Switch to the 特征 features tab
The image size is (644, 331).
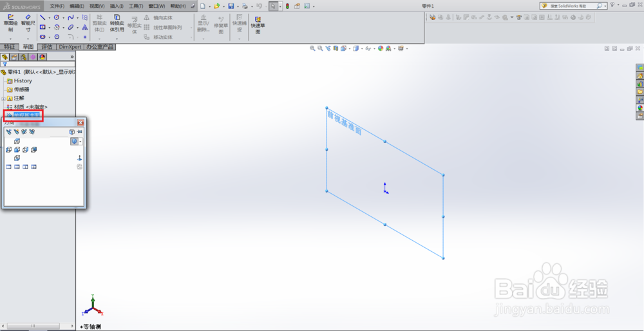click(9, 47)
